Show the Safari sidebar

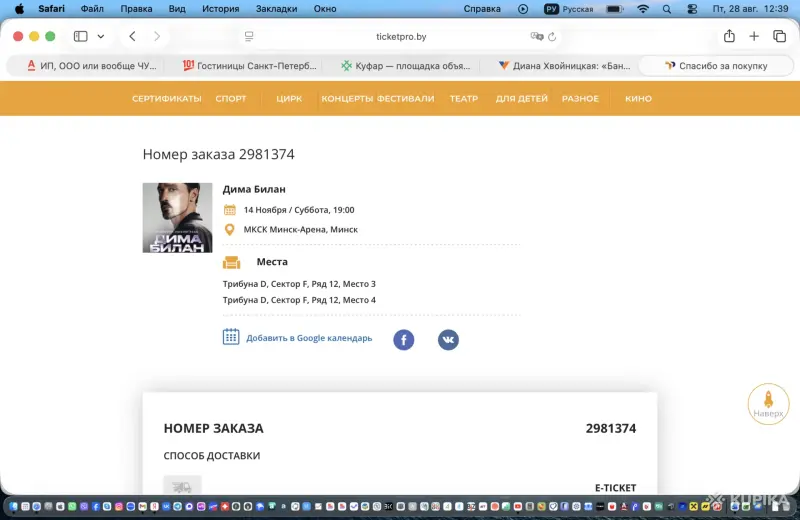(x=81, y=36)
